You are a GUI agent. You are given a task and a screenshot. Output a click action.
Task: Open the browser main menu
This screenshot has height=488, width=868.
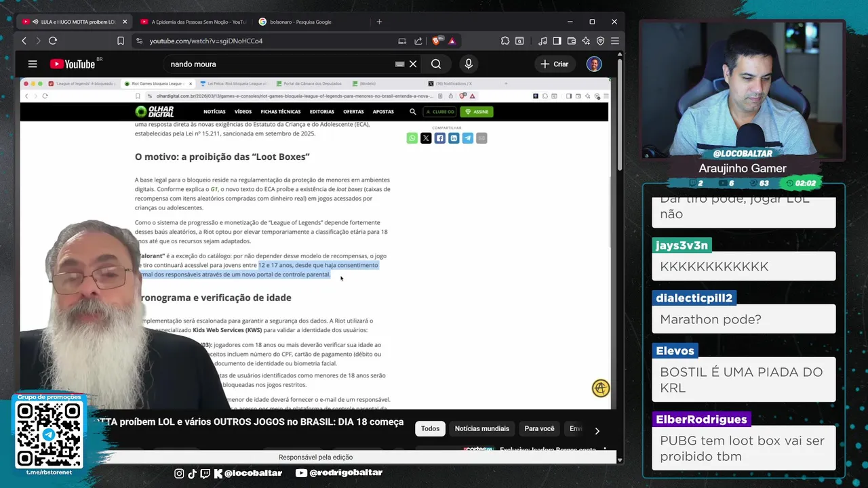pos(614,41)
